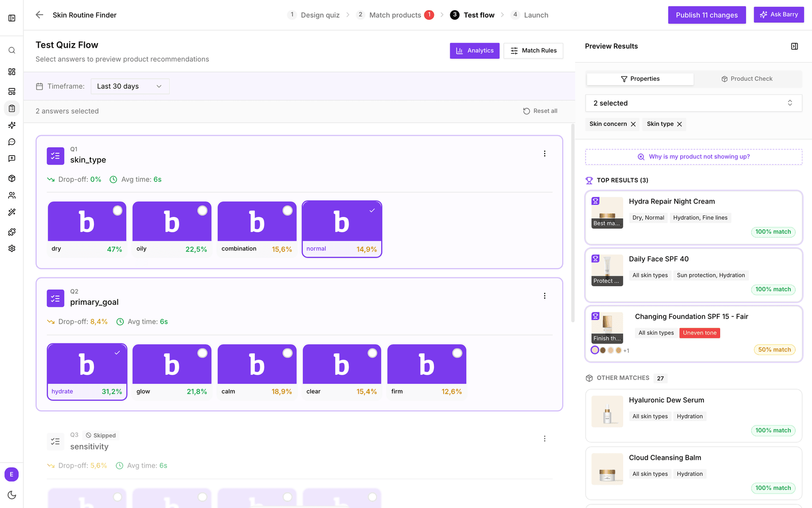The width and height of the screenshot is (812, 508).
Task: Click the primary_goal question type icon
Action: click(55, 298)
